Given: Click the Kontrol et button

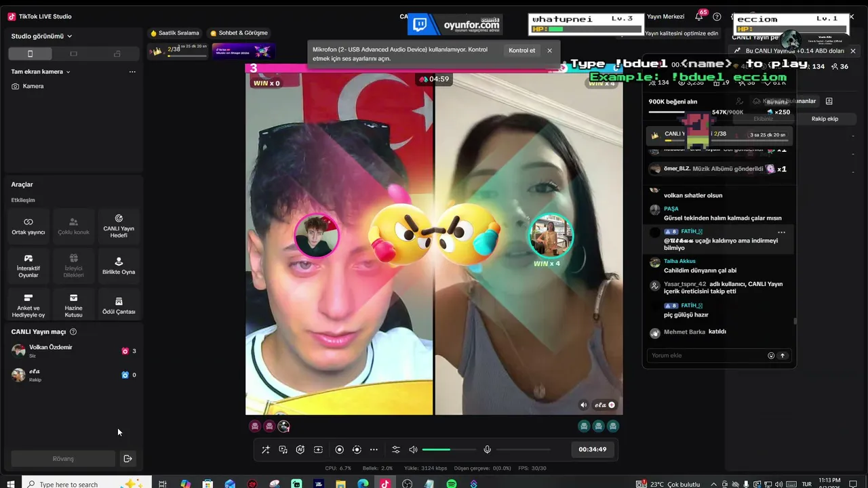Looking at the screenshot, I should (522, 51).
